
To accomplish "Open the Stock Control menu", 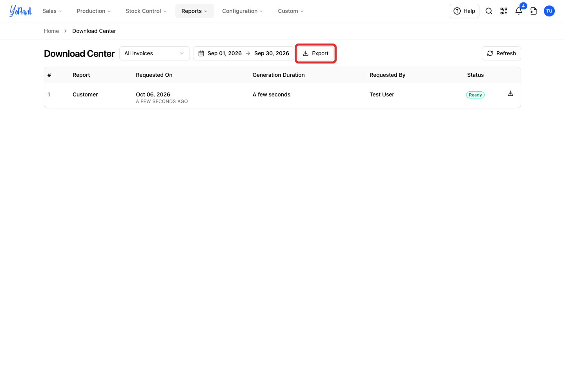I will (x=146, y=11).
